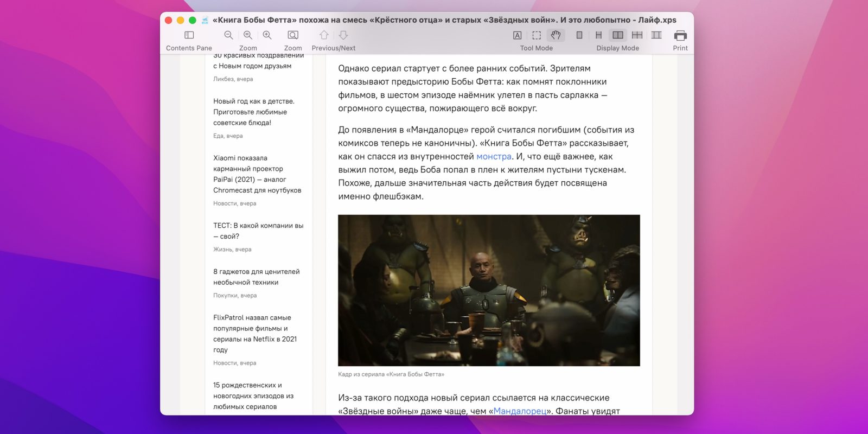Click the caption 'Кадр из сериала «Книга Бобы Фетта»'
868x434 pixels.
coord(391,374)
